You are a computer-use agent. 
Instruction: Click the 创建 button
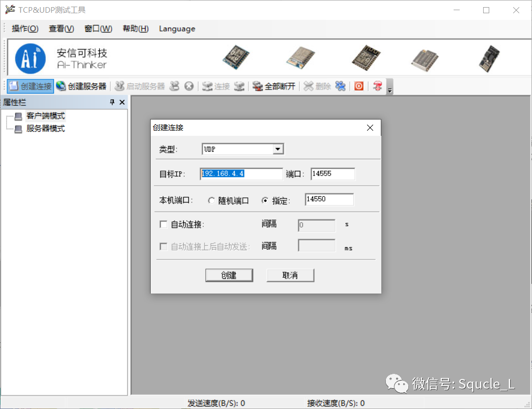pyautogui.click(x=229, y=275)
